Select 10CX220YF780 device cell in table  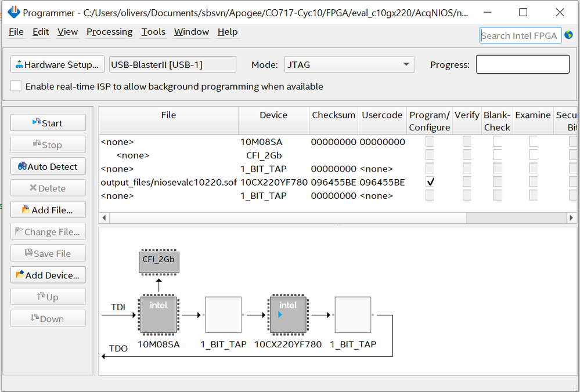click(x=273, y=182)
